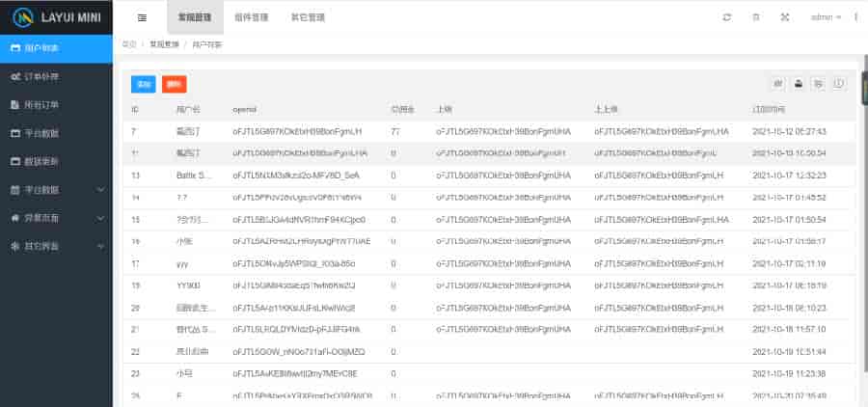The image size is (868, 407).
Task: Switch to the 组件管理 tab
Action: tap(251, 17)
